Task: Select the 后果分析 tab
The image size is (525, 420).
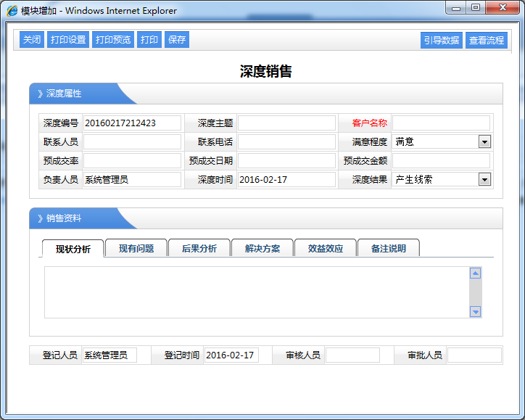Action: click(x=199, y=249)
